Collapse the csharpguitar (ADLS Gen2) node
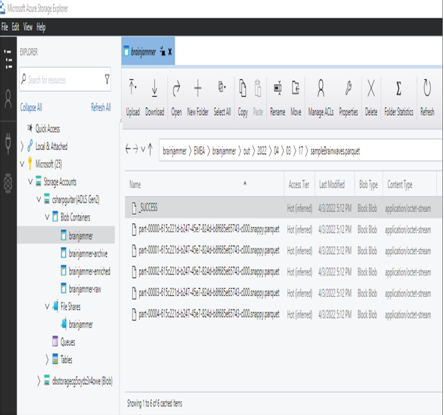Image resolution: width=444 pixels, height=415 pixels. (x=39, y=199)
